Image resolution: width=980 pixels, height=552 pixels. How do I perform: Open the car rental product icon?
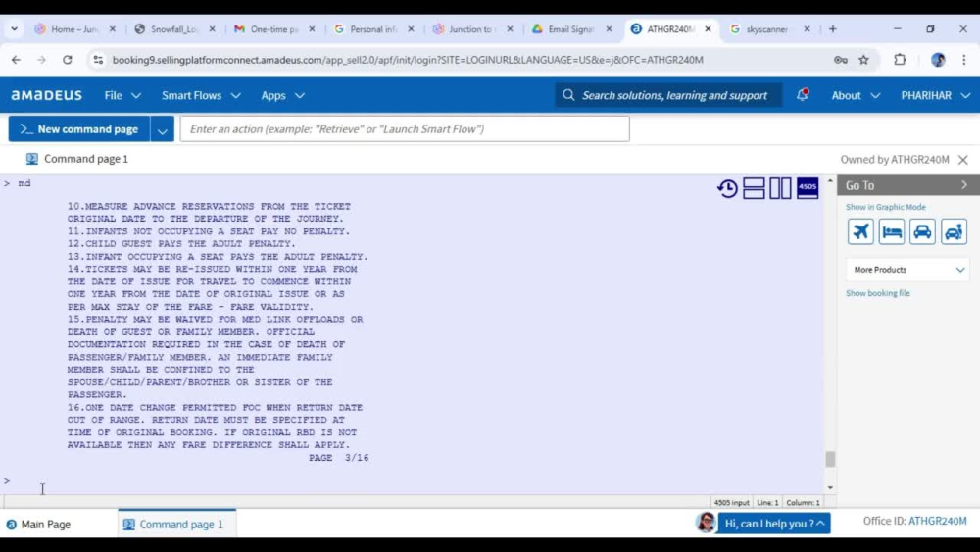pyautogui.click(x=922, y=232)
